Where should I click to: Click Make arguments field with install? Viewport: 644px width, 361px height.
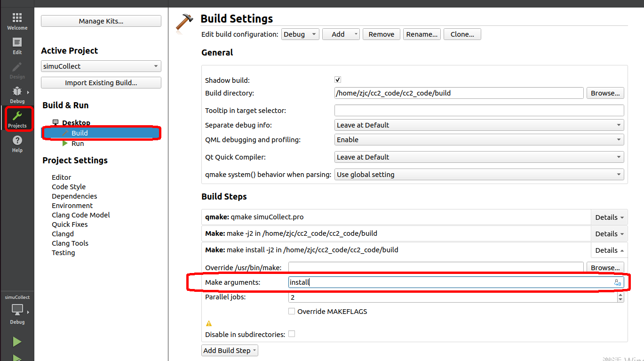(x=456, y=282)
